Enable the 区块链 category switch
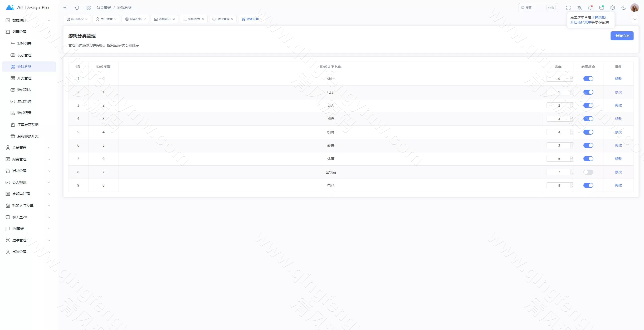Viewport: 644px width, 330px height. tap(588, 172)
